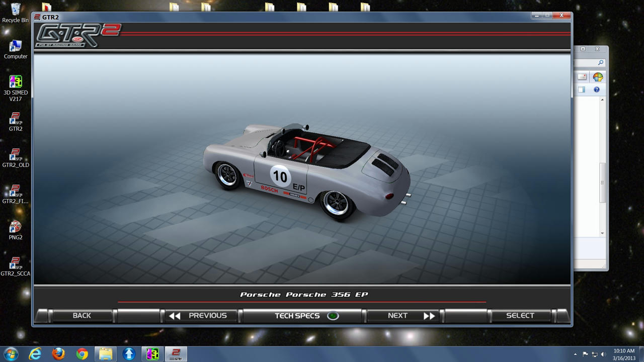Viewport: 644px width, 362px height.
Task: Advance to the NEXT car
Action: tap(404, 316)
